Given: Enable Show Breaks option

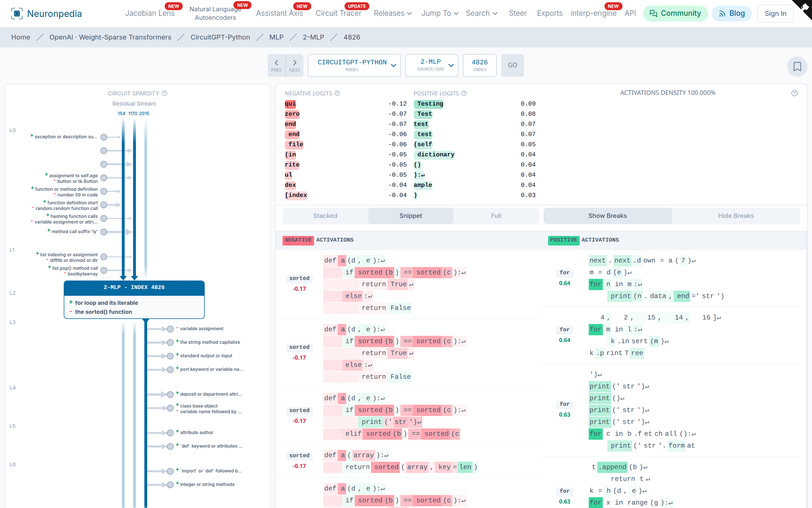Looking at the screenshot, I should pyautogui.click(x=607, y=216).
